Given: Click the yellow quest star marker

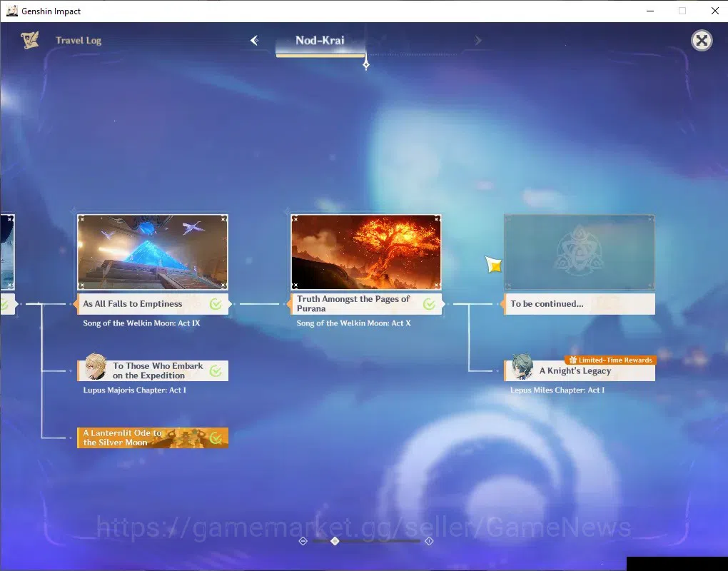Looking at the screenshot, I should click(493, 265).
